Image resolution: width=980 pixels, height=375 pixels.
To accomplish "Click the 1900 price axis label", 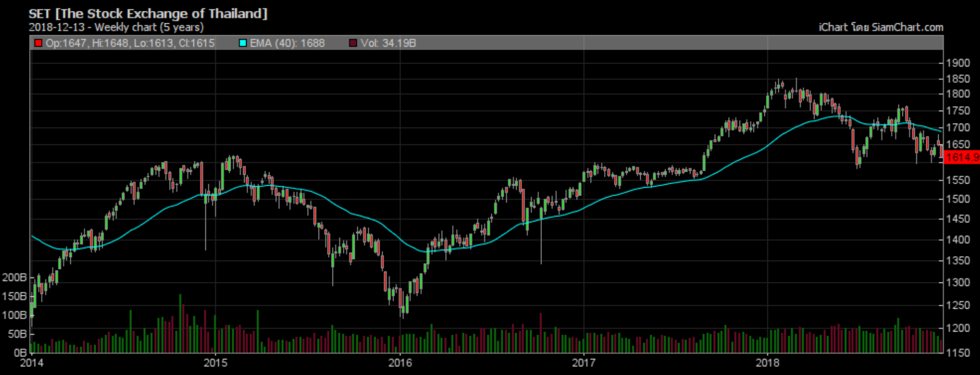I will tap(958, 63).
